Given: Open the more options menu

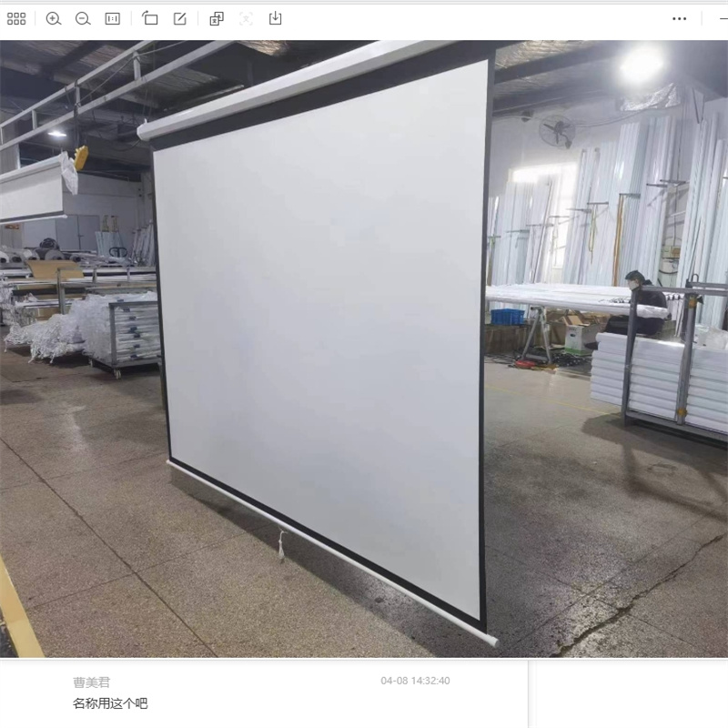Looking at the screenshot, I should [679, 18].
